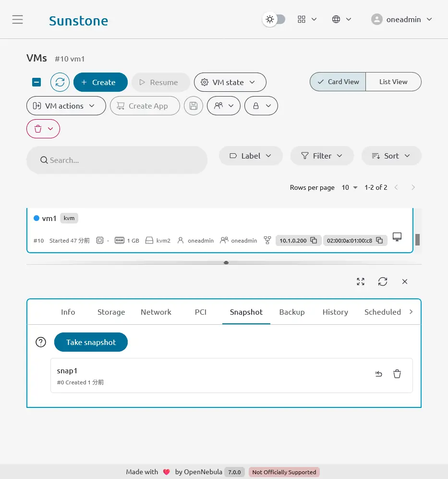Image resolution: width=448 pixels, height=479 pixels.
Task: Expand the VM state dropdown
Action: point(230,82)
